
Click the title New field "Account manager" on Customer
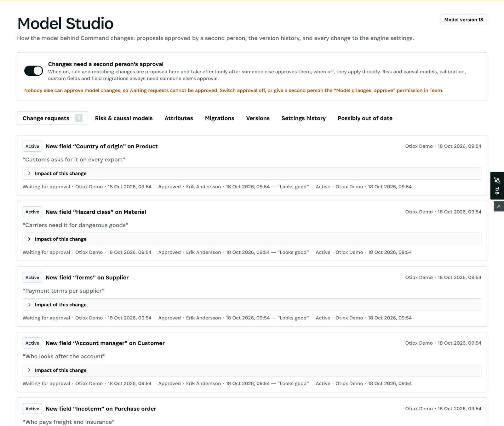(x=105, y=343)
